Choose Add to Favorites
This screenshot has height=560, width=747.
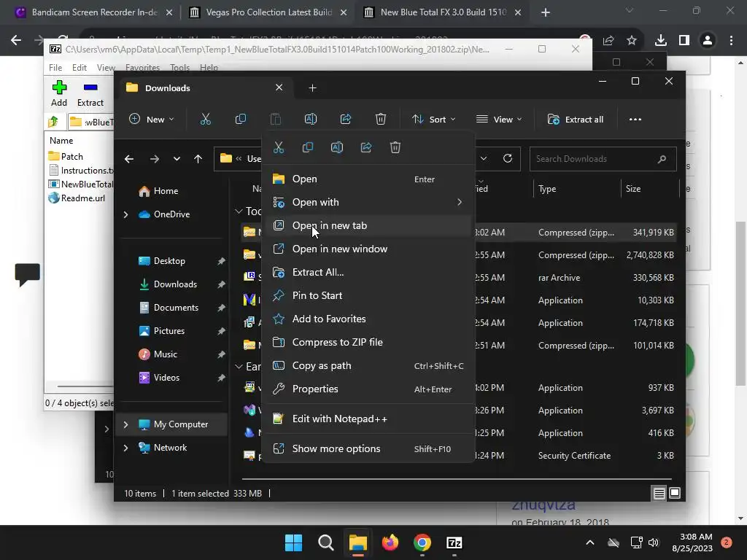[x=368, y=319]
